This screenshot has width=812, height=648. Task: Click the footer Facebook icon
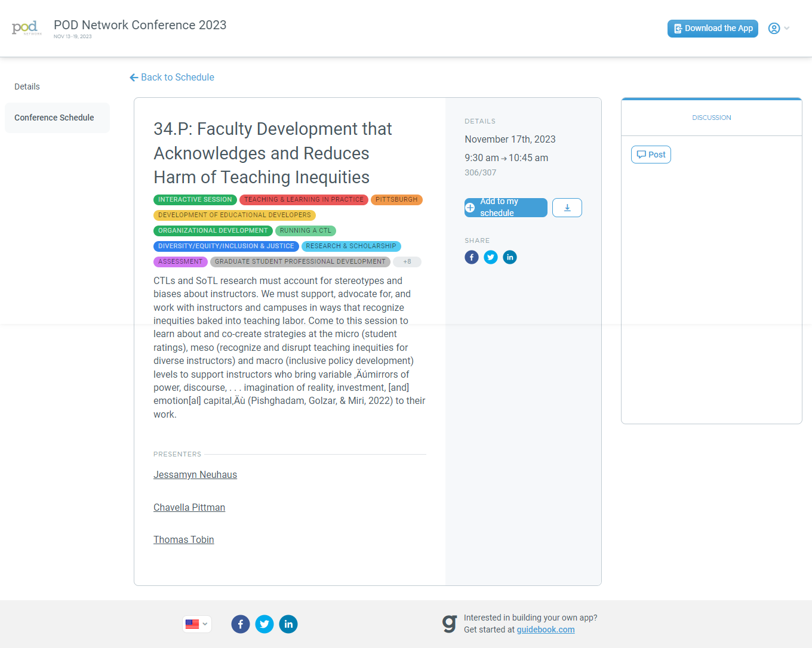point(240,624)
